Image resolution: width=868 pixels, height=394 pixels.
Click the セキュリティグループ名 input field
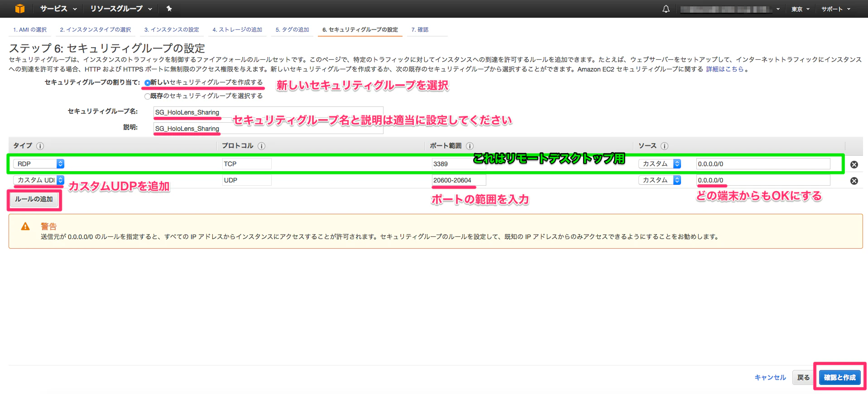[x=268, y=112]
